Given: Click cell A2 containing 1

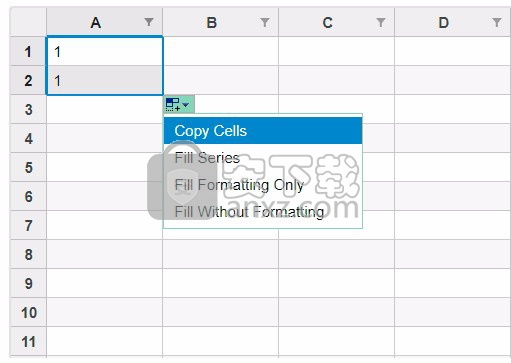Looking at the screenshot, I should tap(104, 80).
